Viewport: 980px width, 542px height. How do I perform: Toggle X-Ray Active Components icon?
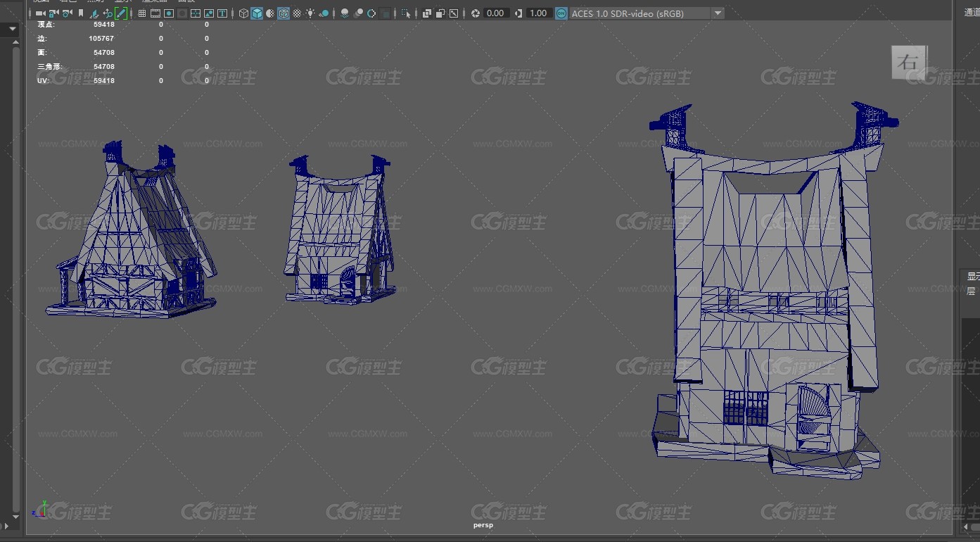(x=440, y=13)
